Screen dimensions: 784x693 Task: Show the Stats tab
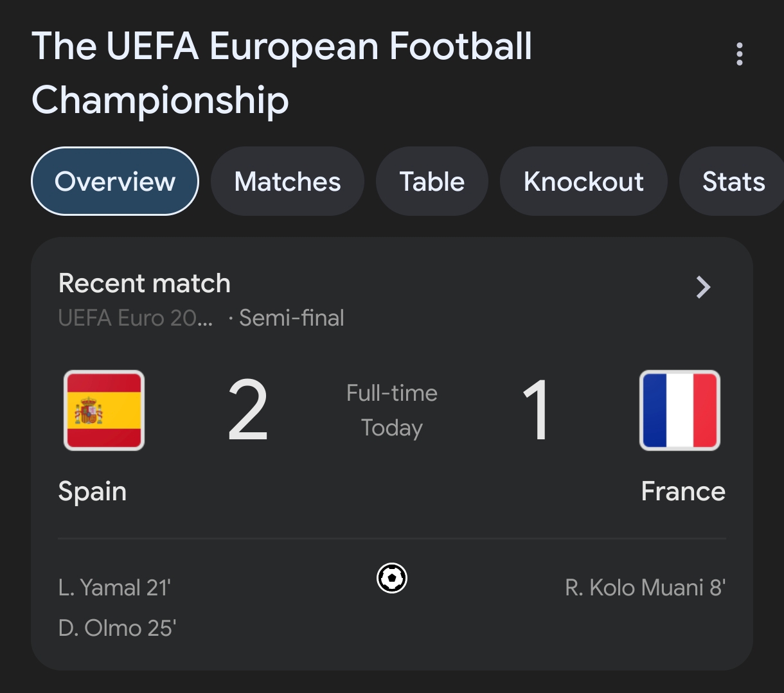click(733, 182)
